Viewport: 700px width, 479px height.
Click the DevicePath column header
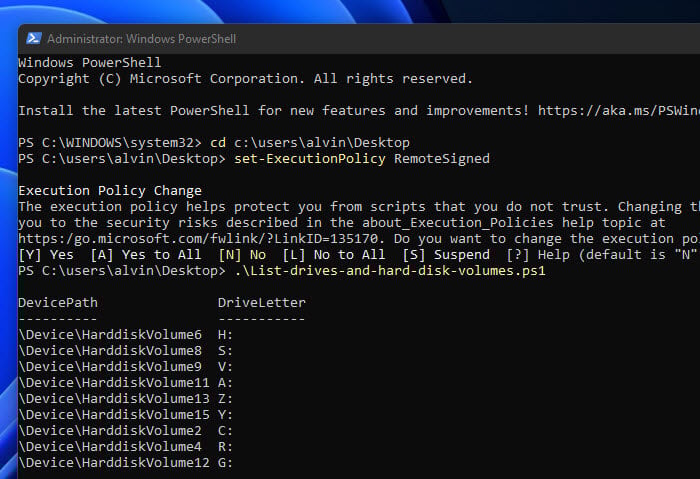point(58,303)
